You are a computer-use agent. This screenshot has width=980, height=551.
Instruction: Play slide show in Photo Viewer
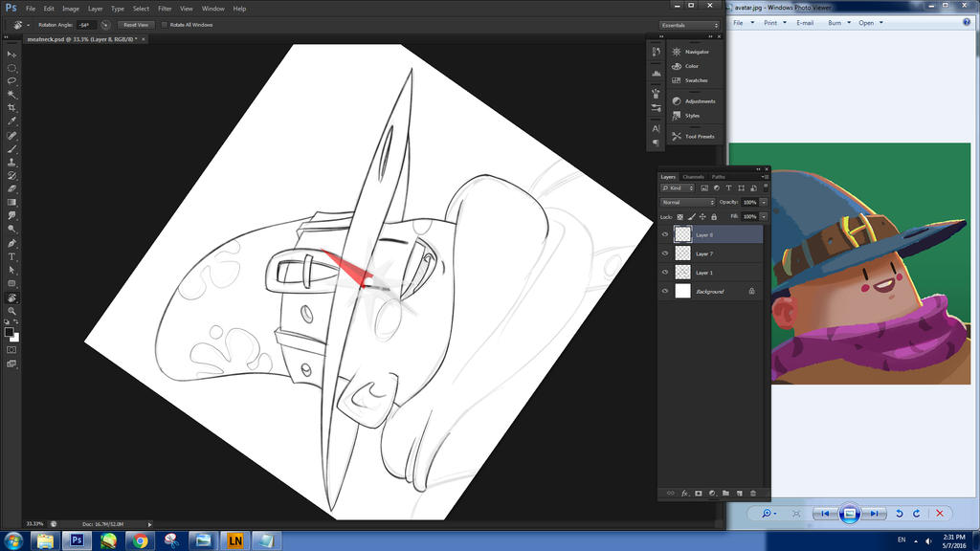[850, 514]
